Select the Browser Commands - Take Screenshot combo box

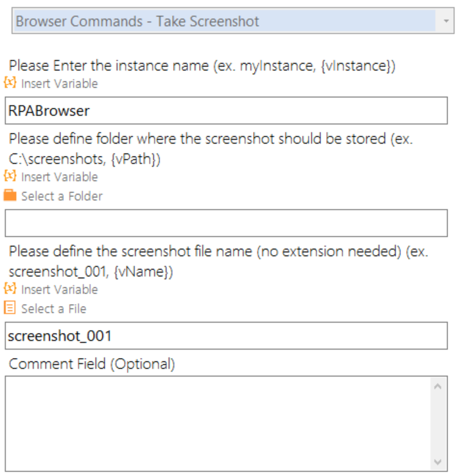tap(233, 21)
